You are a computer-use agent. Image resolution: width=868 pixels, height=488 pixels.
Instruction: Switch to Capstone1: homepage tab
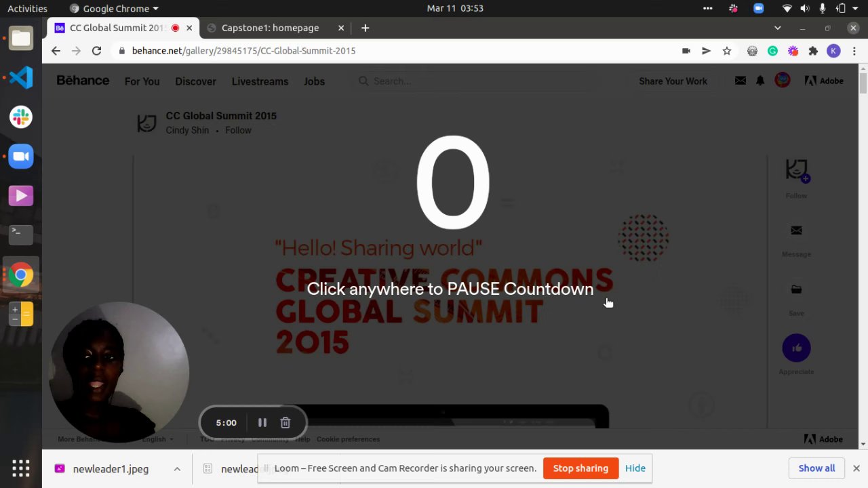tap(270, 28)
